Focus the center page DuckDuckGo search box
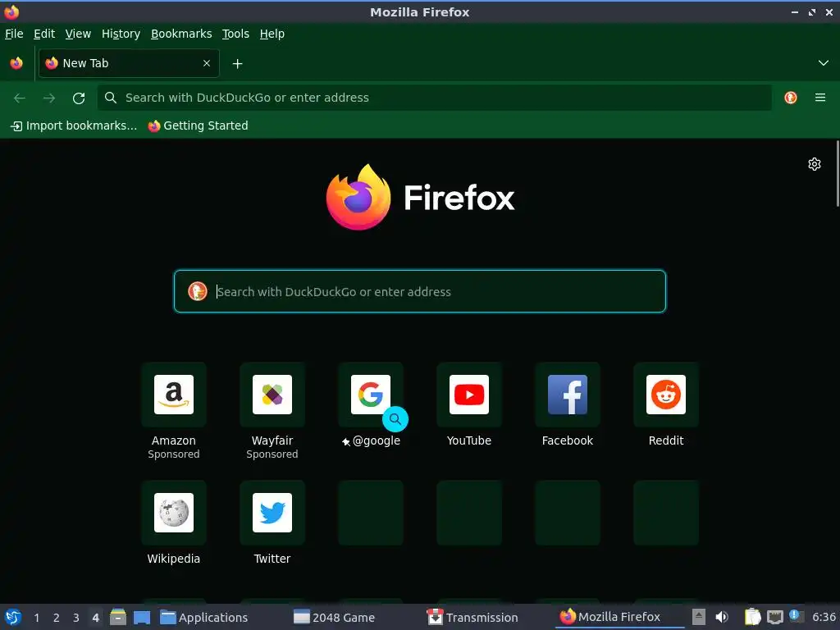The width and height of the screenshot is (840, 630). (x=420, y=291)
